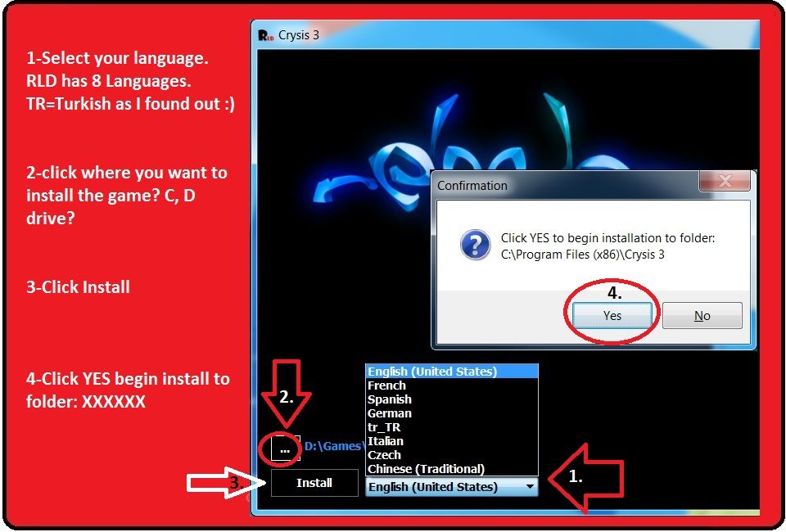Click the Crysis 3 window title text
This screenshot has height=532, width=786.
(x=299, y=35)
